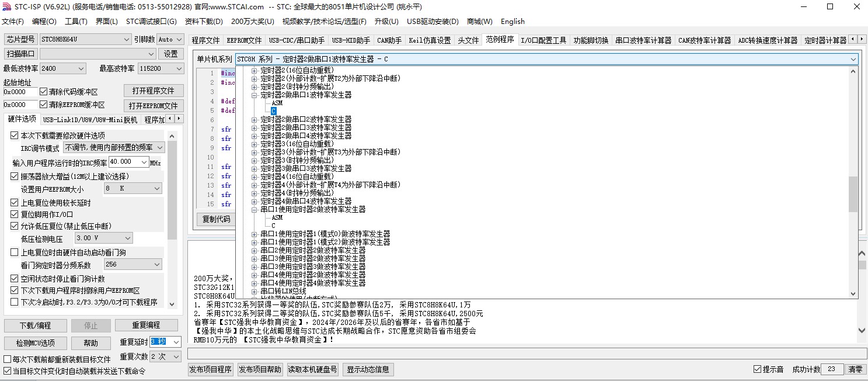Toggle 本次下载需要修改硬件选项 checkbox
Screen dimensions: 868x381
click(x=15, y=136)
